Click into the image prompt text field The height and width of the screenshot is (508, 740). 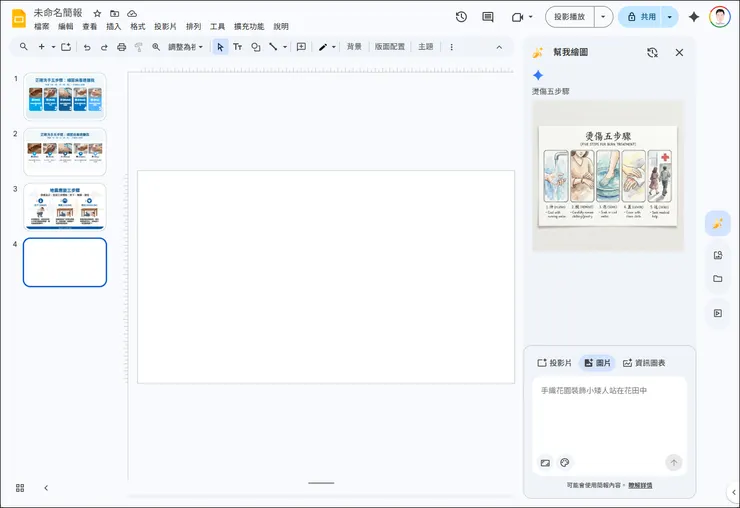pyautogui.click(x=609, y=414)
